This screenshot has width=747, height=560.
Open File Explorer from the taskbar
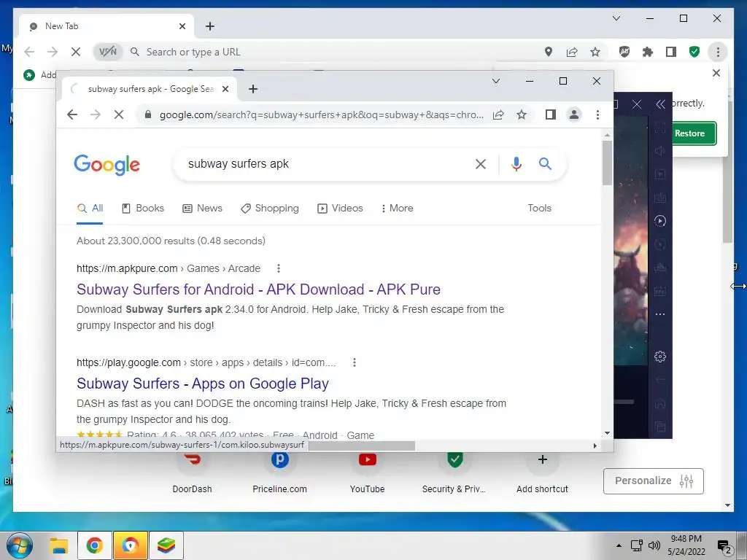(59, 545)
